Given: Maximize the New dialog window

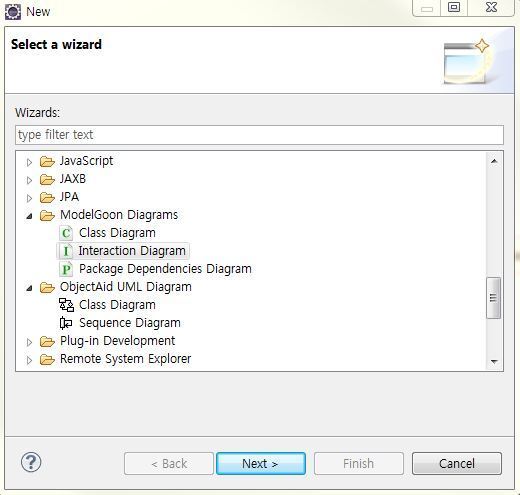Looking at the screenshot, I should pyautogui.click(x=454, y=7).
